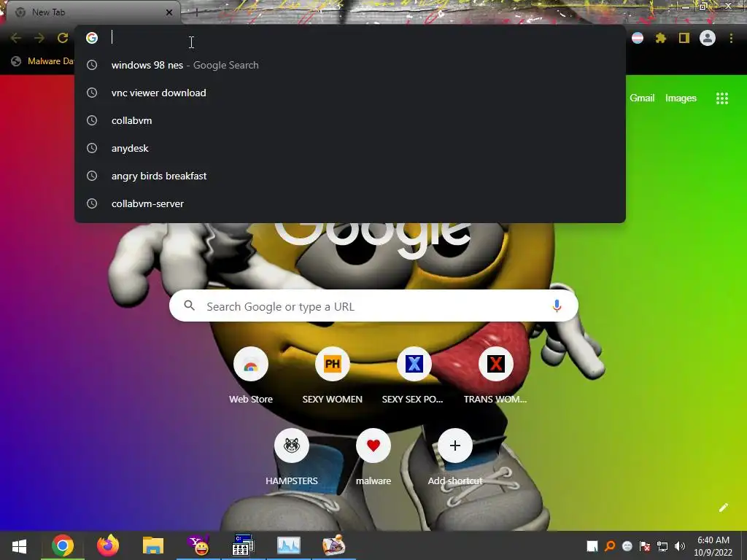Open the volume speaker tray icon
The image size is (747, 560).
(x=680, y=545)
